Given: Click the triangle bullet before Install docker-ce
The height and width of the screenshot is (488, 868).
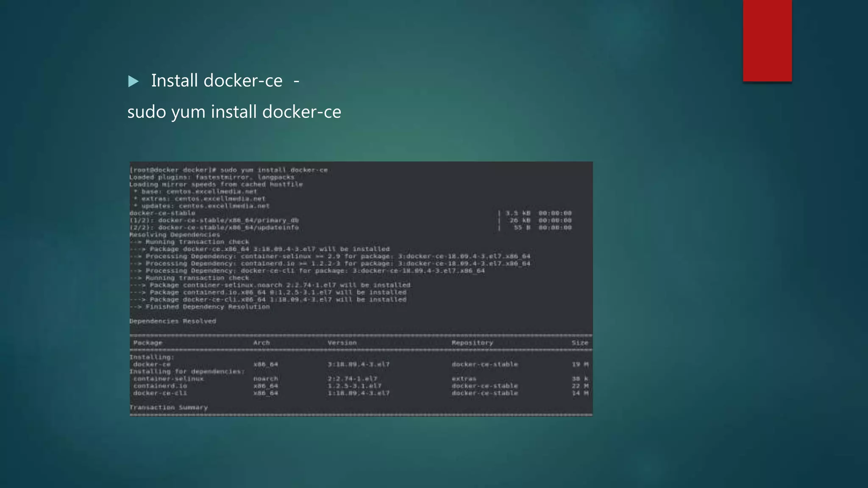Looking at the screenshot, I should click(133, 81).
